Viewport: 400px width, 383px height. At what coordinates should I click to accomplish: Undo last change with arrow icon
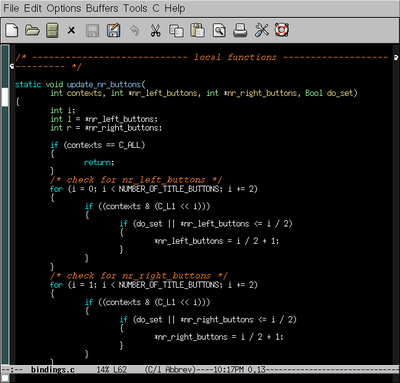134,31
